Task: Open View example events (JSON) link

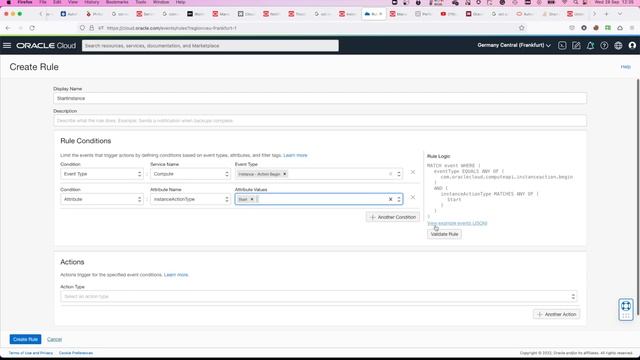Action: pyautogui.click(x=457, y=223)
